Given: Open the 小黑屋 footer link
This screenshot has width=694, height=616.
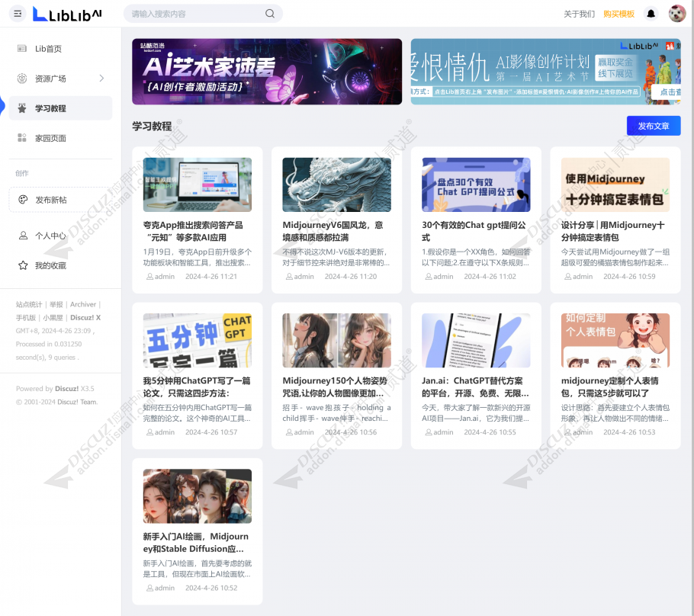Looking at the screenshot, I should [53, 318].
